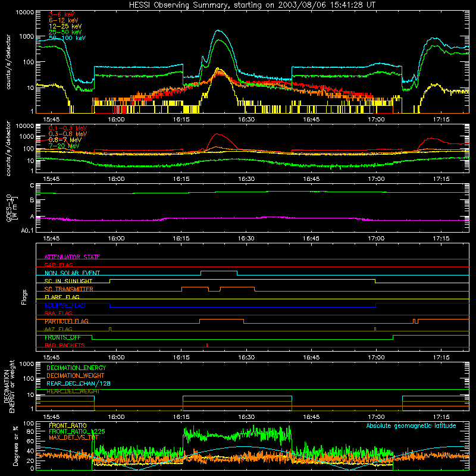Click the NON_SOLAR_EVENT flag label

(72, 273)
